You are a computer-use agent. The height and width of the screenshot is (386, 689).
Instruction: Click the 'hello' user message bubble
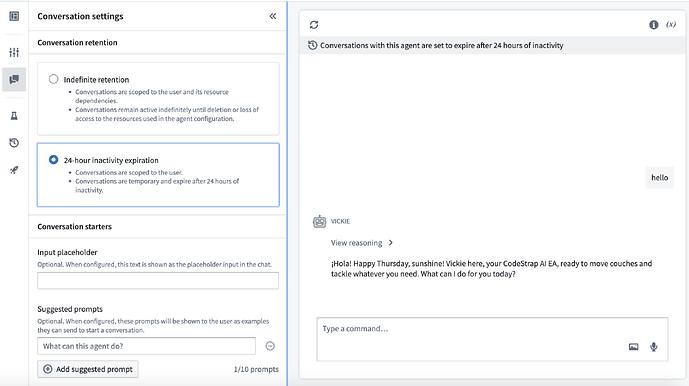pos(660,178)
